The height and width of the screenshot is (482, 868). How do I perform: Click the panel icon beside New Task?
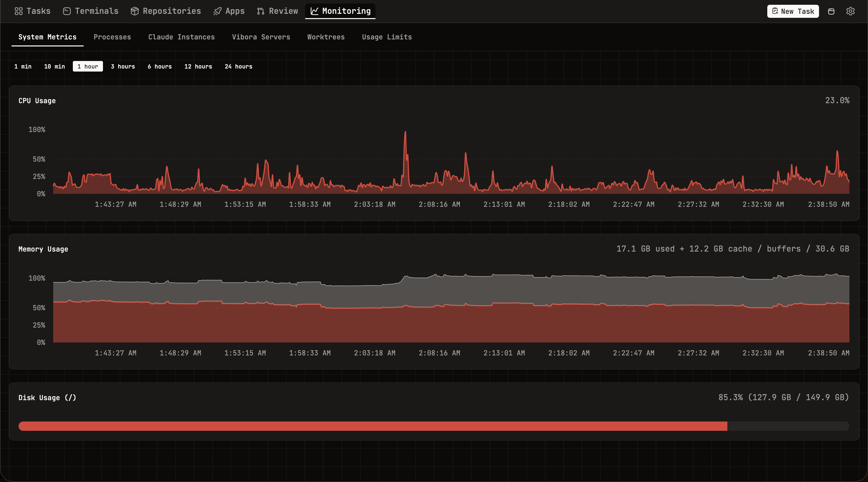[831, 11]
